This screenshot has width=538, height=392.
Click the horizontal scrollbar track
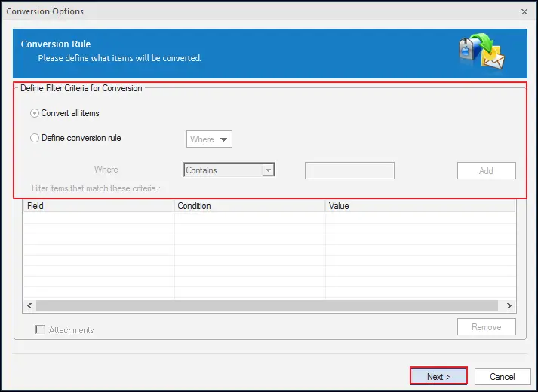click(267, 305)
